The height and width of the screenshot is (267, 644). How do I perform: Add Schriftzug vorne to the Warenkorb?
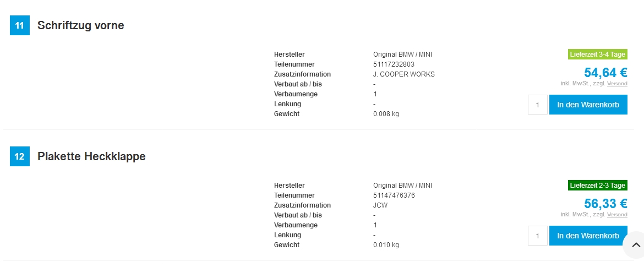pyautogui.click(x=588, y=105)
